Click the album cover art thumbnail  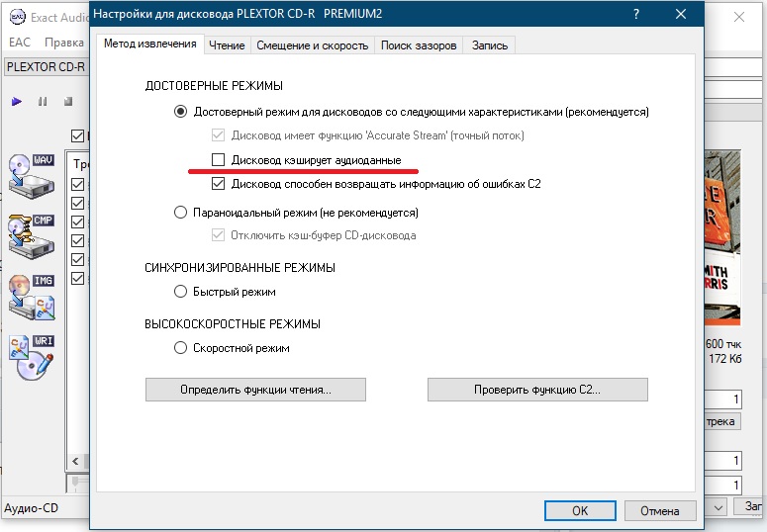722,237
